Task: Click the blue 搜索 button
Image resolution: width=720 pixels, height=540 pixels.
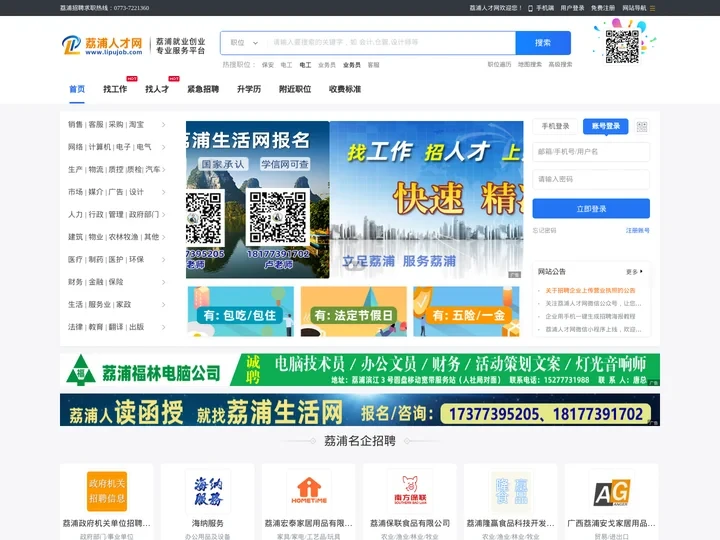Action: pos(543,43)
